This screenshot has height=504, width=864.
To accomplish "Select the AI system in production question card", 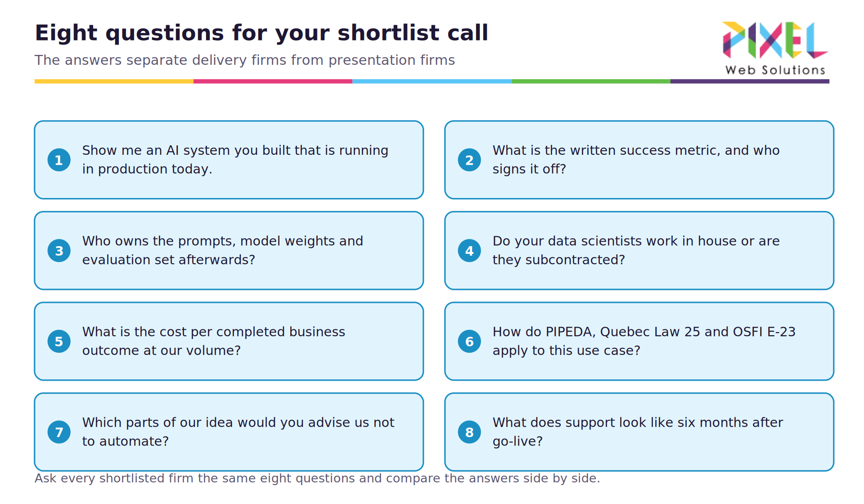I will pos(229,160).
